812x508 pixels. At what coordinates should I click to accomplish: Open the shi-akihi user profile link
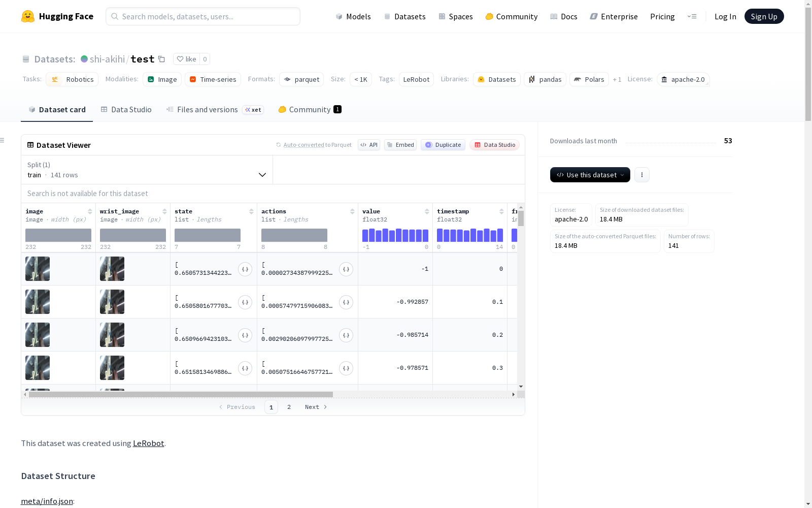coord(107,59)
